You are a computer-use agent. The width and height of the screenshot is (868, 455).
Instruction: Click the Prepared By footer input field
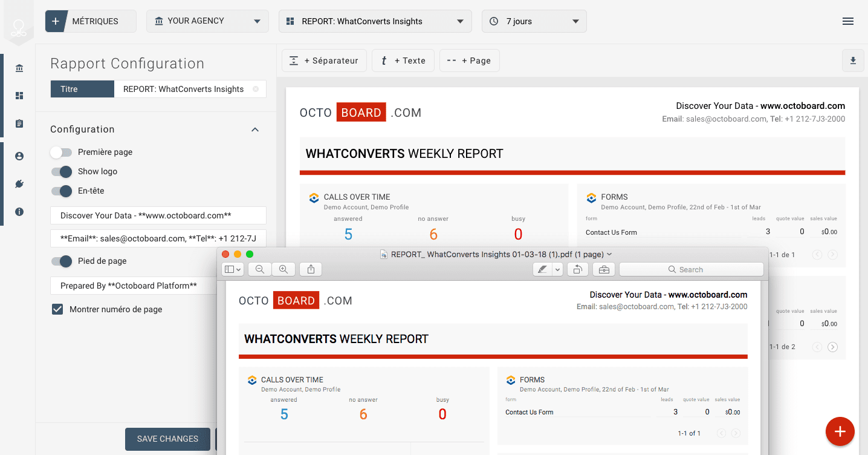pyautogui.click(x=134, y=286)
